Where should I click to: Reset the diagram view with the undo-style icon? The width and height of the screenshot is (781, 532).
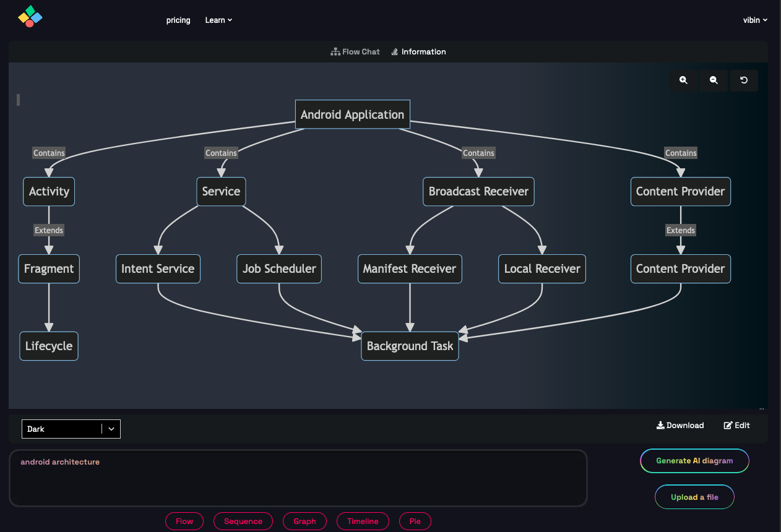click(744, 80)
